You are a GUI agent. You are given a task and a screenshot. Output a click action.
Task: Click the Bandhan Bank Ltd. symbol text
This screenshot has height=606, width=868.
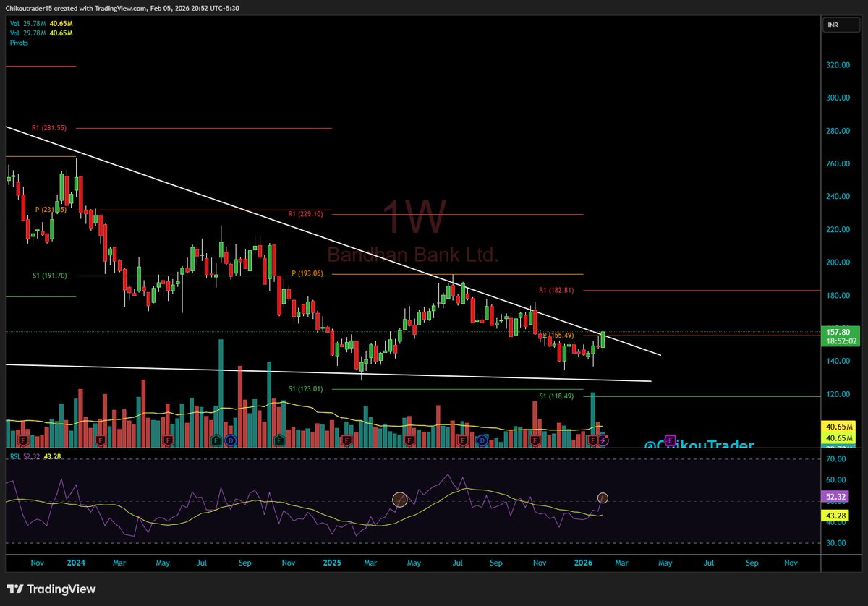[413, 255]
